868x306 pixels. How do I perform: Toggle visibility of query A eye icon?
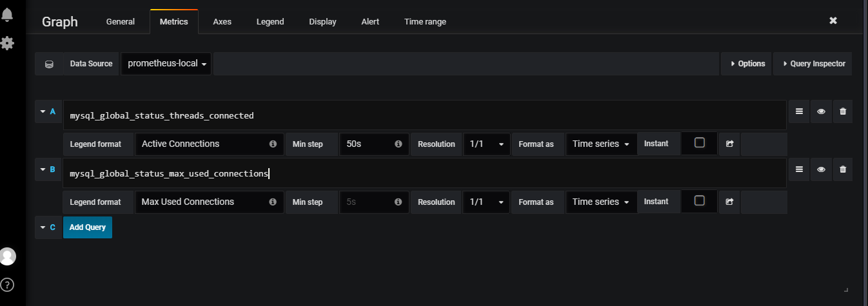[821, 111]
